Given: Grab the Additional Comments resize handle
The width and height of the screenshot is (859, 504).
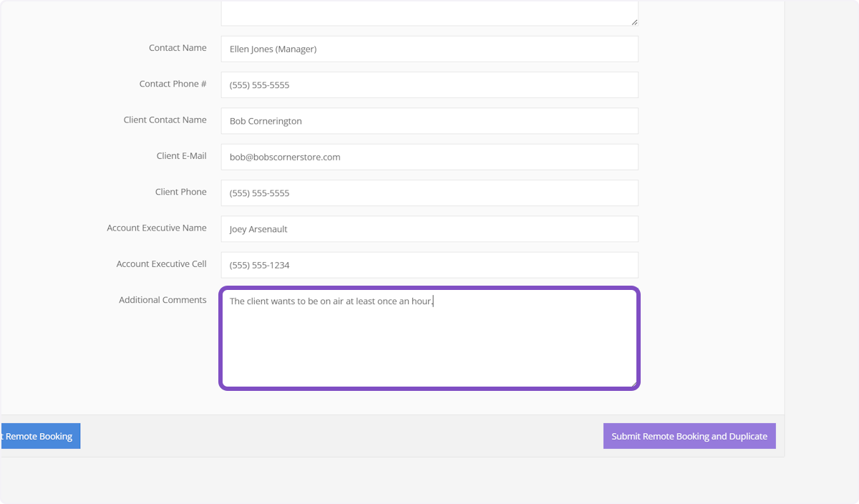Looking at the screenshot, I should point(634,384).
